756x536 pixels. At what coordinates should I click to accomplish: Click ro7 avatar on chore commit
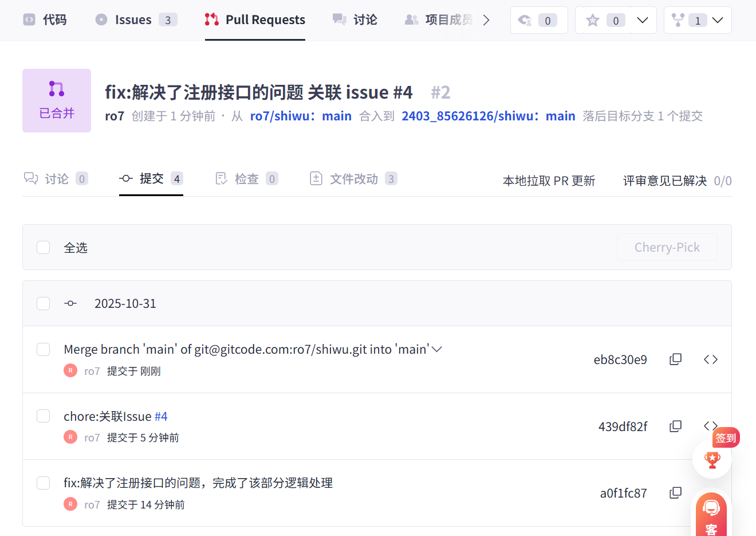(70, 437)
